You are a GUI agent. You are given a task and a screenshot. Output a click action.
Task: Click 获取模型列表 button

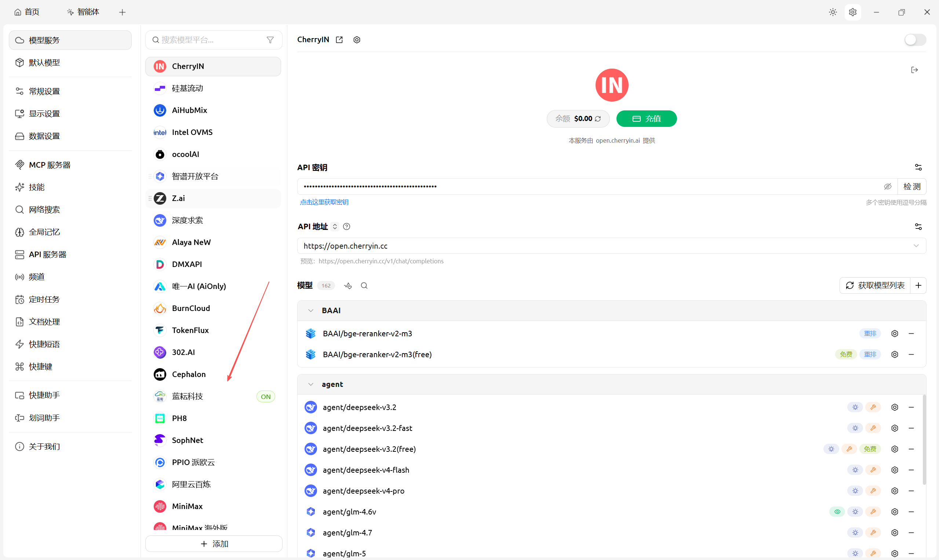(x=875, y=285)
